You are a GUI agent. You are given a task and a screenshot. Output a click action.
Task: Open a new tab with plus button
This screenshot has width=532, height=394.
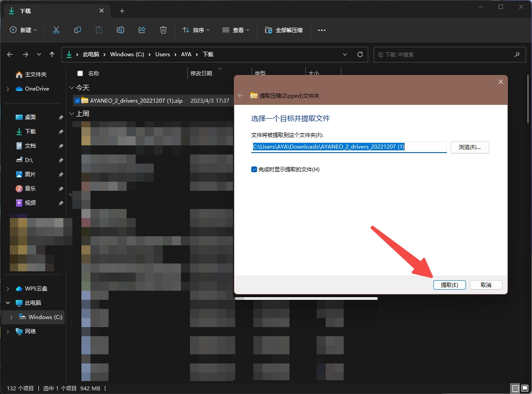click(122, 11)
